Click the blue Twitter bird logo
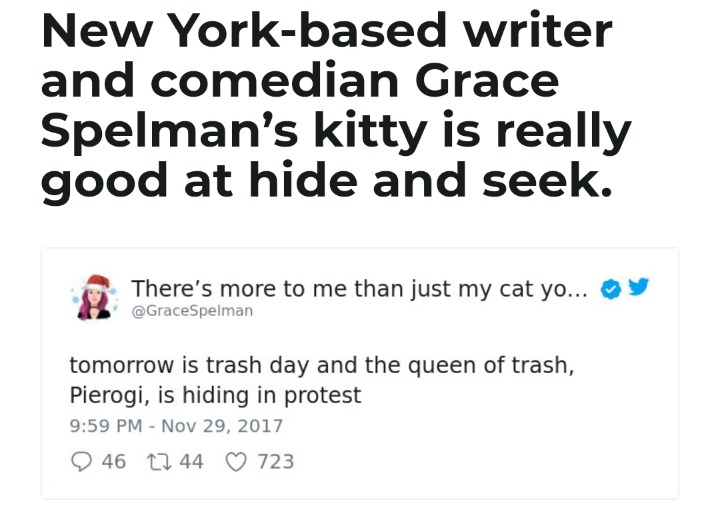The width and height of the screenshot is (720, 511). click(x=638, y=286)
